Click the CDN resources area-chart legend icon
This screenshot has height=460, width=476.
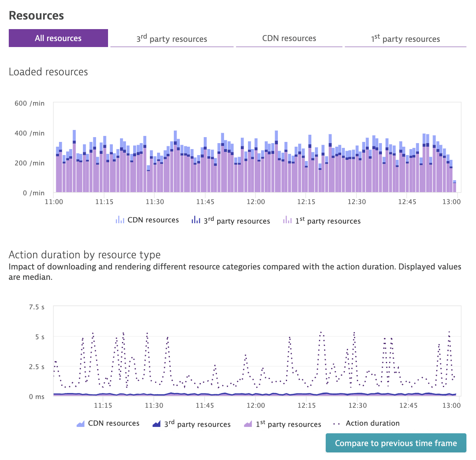coord(80,423)
